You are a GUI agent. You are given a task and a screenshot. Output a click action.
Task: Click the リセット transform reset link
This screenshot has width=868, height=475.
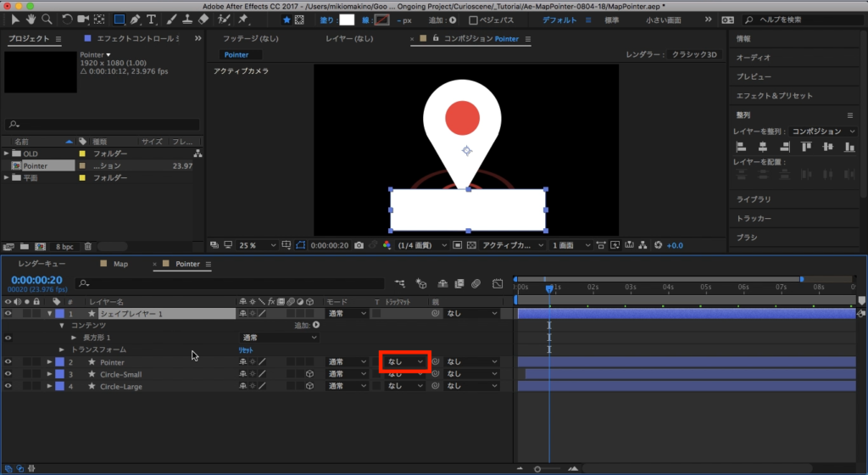pos(246,349)
